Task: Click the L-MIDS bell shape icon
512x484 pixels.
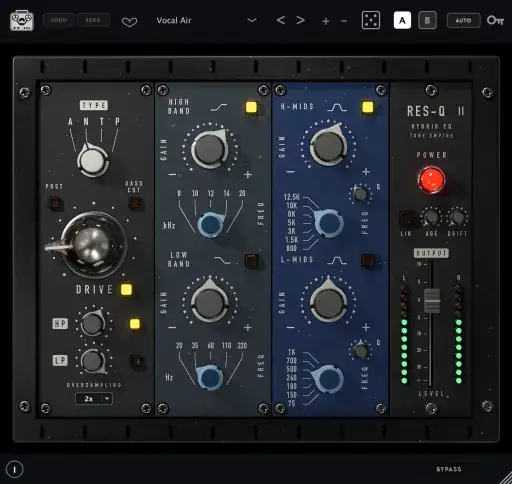Action: click(x=336, y=260)
